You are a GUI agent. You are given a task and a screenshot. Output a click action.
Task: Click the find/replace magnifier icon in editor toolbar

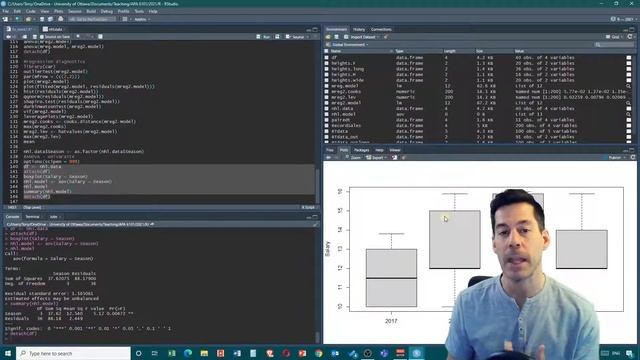pos(78,37)
